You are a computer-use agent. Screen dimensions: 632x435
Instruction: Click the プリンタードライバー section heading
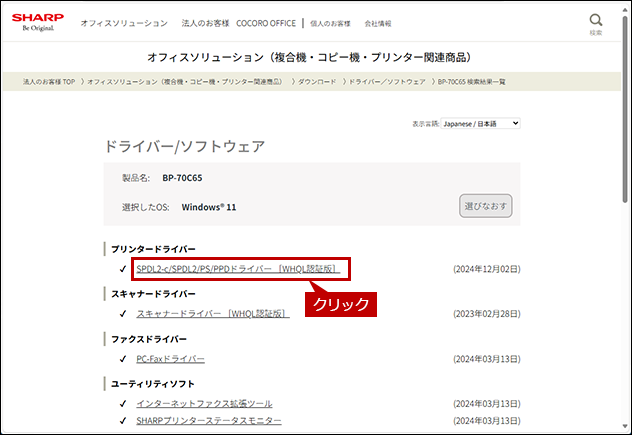[x=153, y=249]
